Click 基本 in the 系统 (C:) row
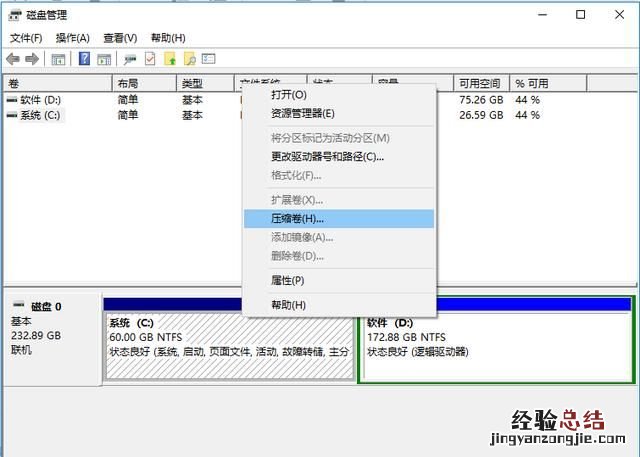This screenshot has height=457, width=640. tap(192, 115)
